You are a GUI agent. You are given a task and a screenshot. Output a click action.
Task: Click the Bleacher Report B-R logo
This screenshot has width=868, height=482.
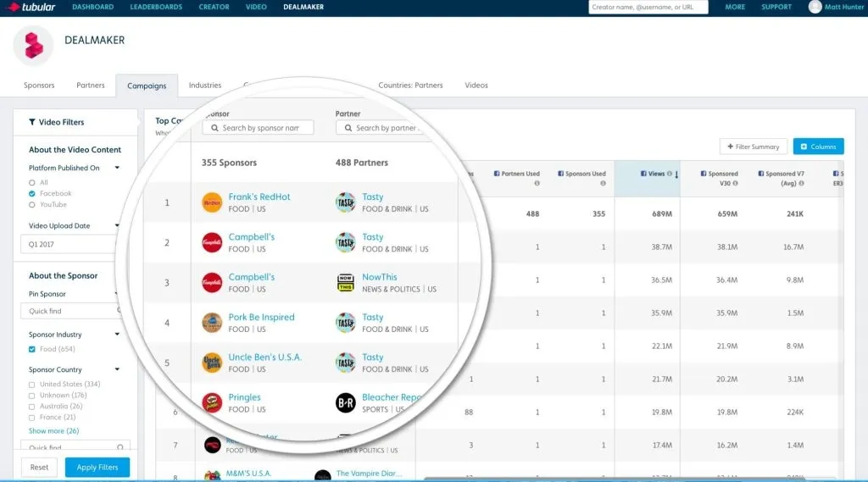pyautogui.click(x=346, y=403)
